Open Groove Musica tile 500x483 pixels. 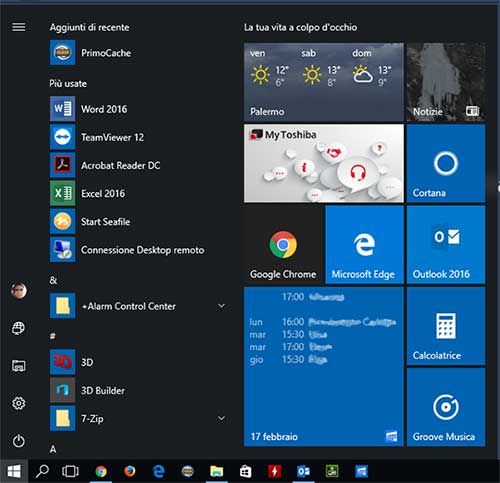[x=446, y=407]
